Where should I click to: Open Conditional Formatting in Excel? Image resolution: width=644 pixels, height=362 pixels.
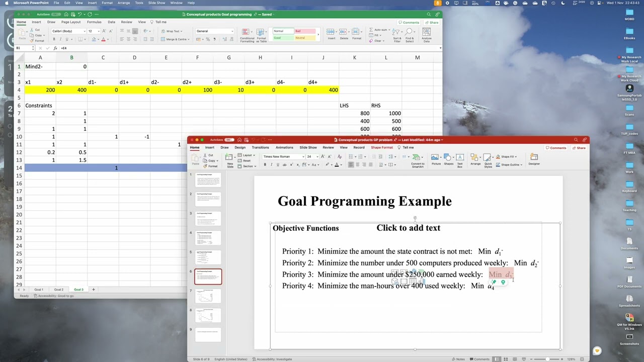pyautogui.click(x=247, y=35)
